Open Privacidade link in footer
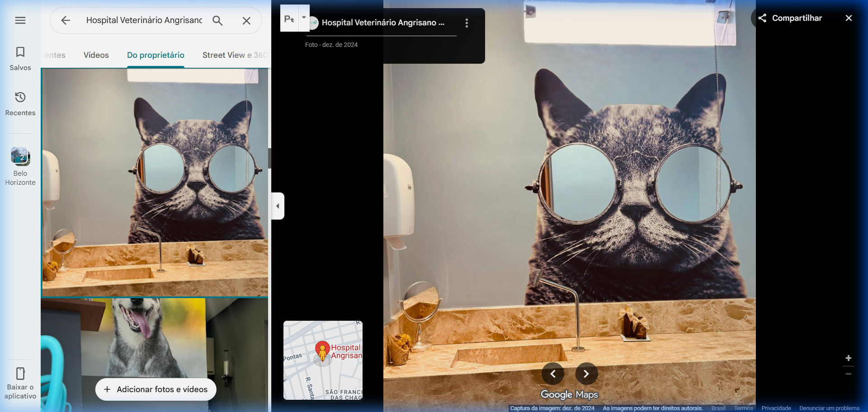The height and width of the screenshot is (412, 868). coord(776,408)
